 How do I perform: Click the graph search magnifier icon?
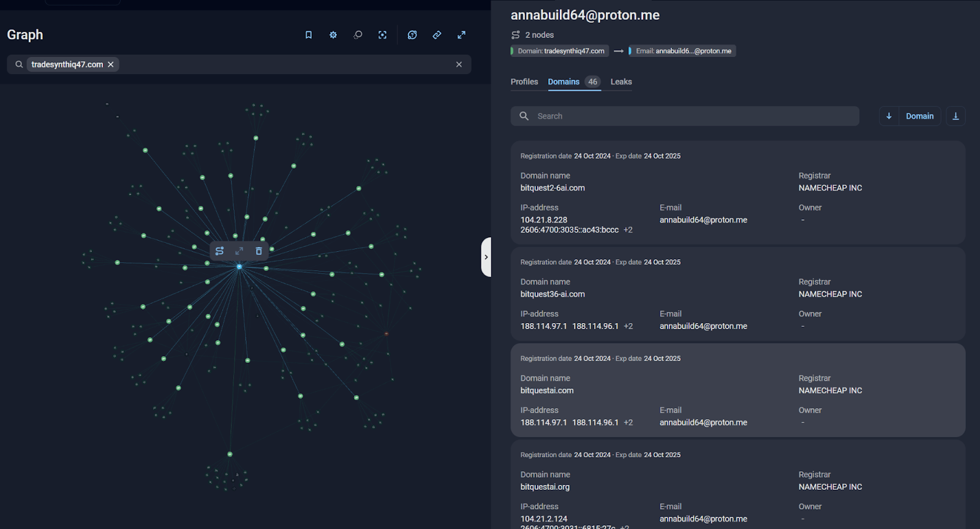tap(19, 64)
